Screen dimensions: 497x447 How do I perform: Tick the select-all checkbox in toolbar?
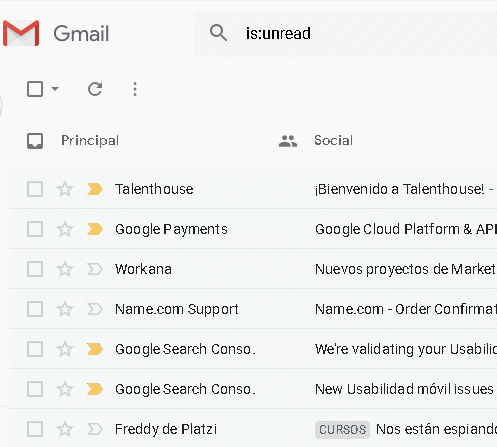(35, 89)
